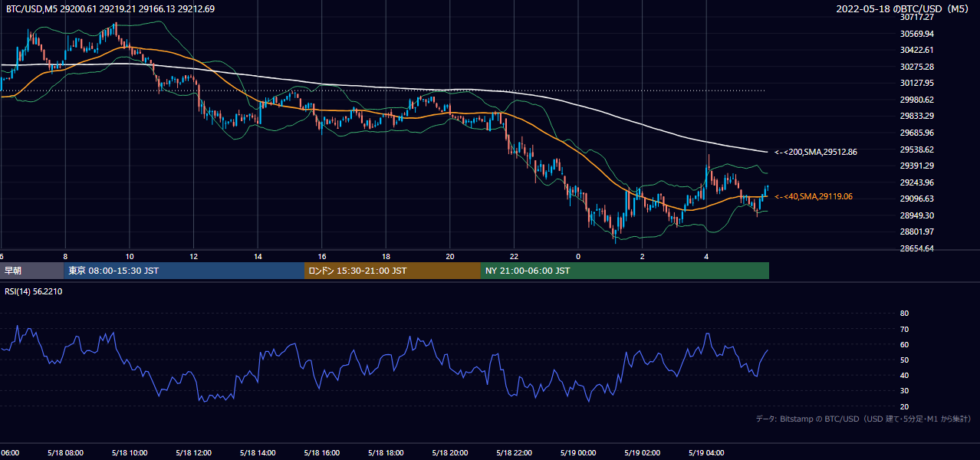Click the 5/18 20:00 date label
980x460 pixels.
(x=449, y=453)
